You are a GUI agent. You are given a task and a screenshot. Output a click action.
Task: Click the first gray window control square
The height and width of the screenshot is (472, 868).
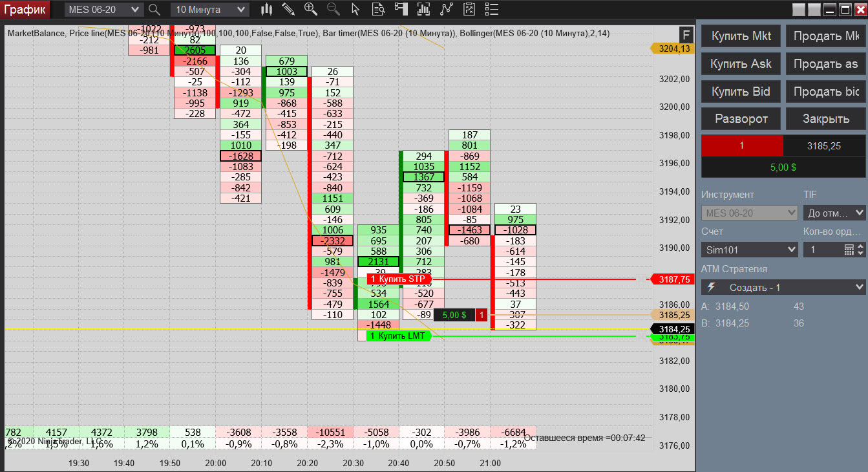(799, 10)
